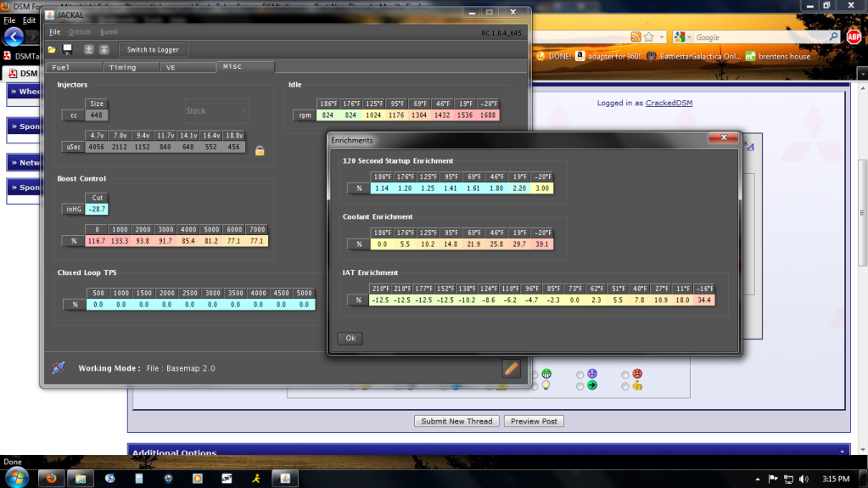Open iTunes from the taskbar
This screenshot has height=488, width=868.
110,478
